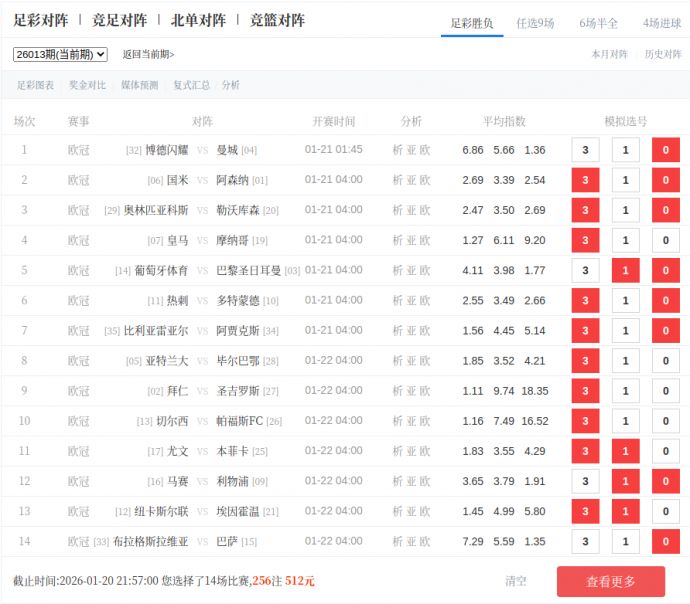Open the 26013期 issue dropdown
The image size is (690, 604).
pyautogui.click(x=60, y=55)
